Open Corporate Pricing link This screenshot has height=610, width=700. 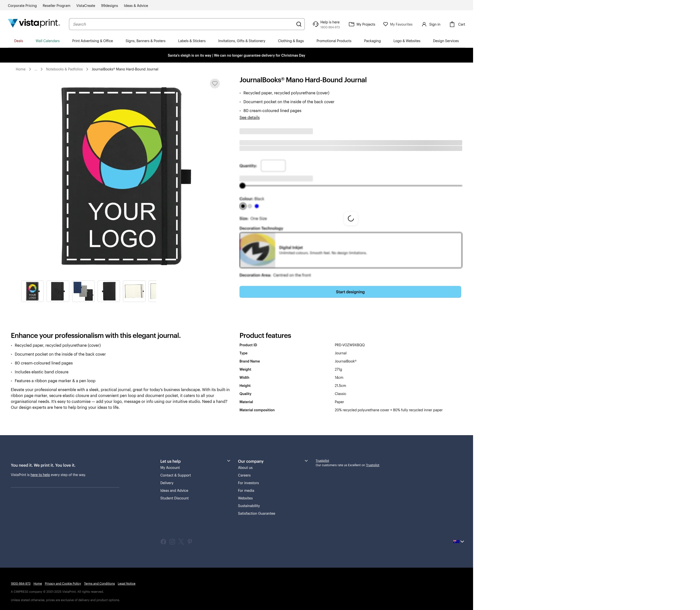pyautogui.click(x=22, y=5)
